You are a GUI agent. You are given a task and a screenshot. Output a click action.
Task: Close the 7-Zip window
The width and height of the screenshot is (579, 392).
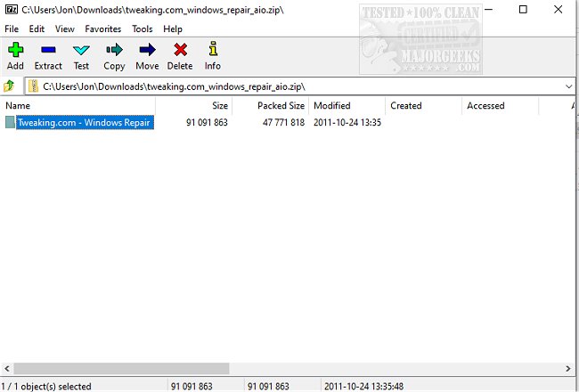558,9
